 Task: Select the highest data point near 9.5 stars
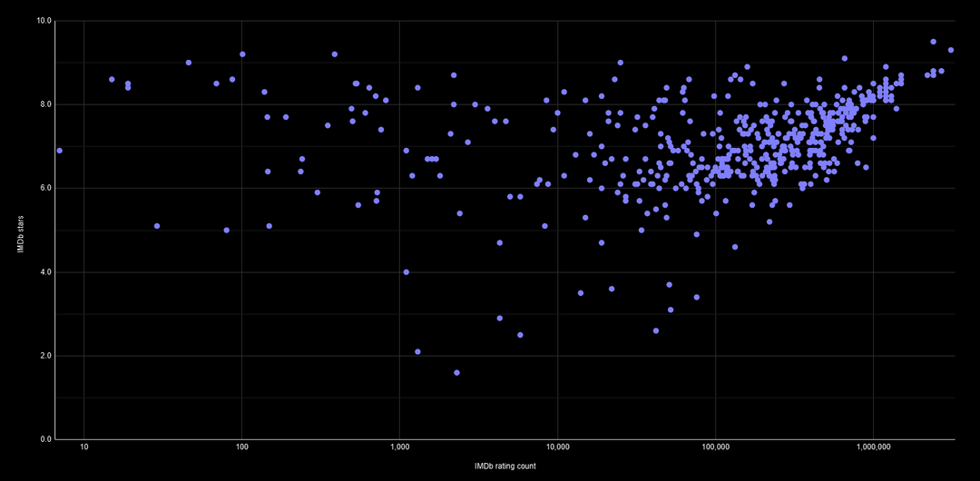(x=933, y=41)
